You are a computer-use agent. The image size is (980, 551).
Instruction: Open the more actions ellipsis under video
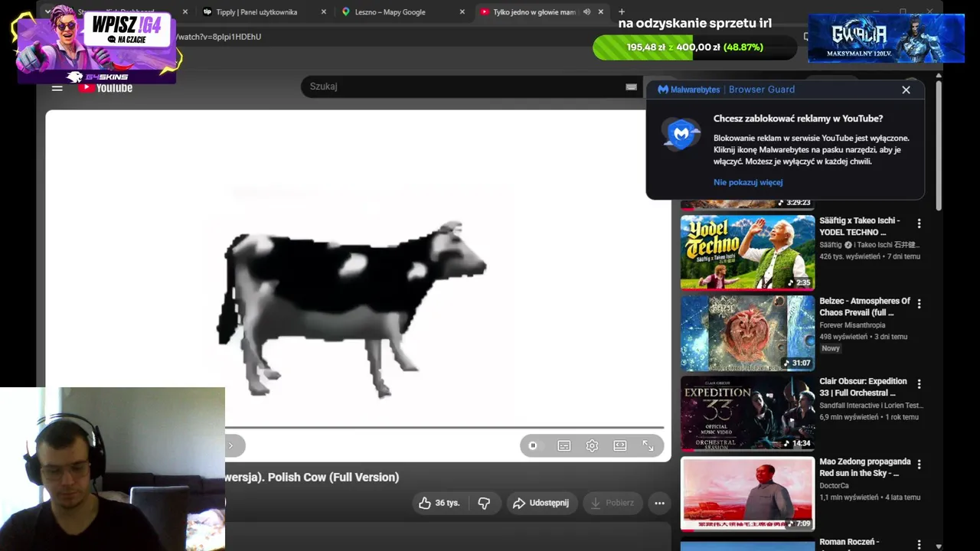(659, 503)
